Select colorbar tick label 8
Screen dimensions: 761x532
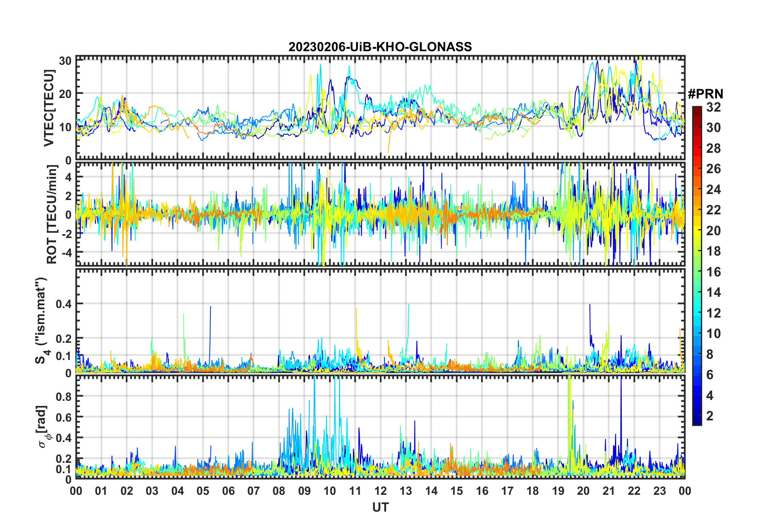pyautogui.click(x=710, y=354)
